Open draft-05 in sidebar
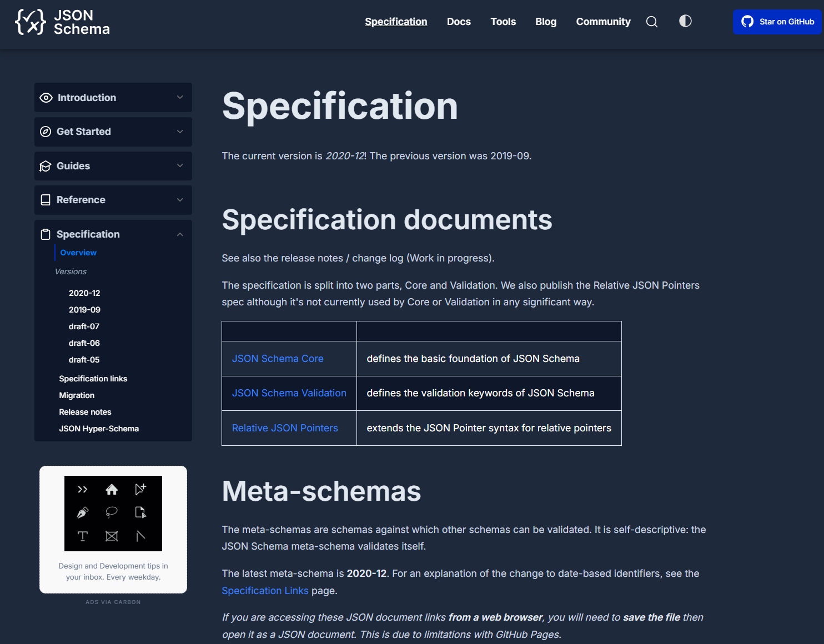 [84, 360]
